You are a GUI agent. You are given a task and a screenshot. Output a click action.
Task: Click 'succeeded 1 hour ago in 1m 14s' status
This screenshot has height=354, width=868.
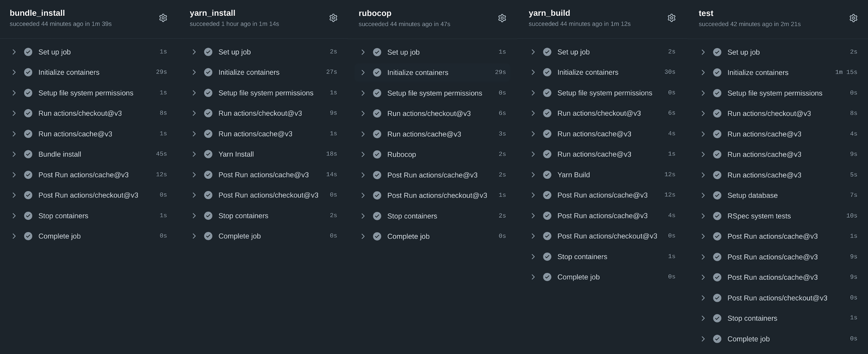pos(234,24)
